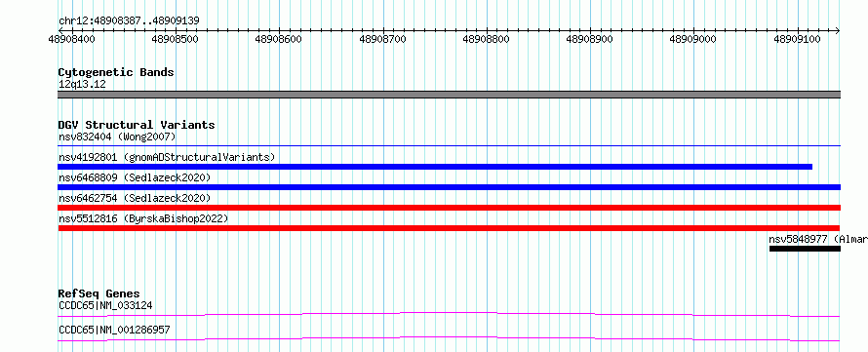The width and height of the screenshot is (868, 352).
Task: Click the 48909000 ruler tick label
Action: click(x=693, y=39)
